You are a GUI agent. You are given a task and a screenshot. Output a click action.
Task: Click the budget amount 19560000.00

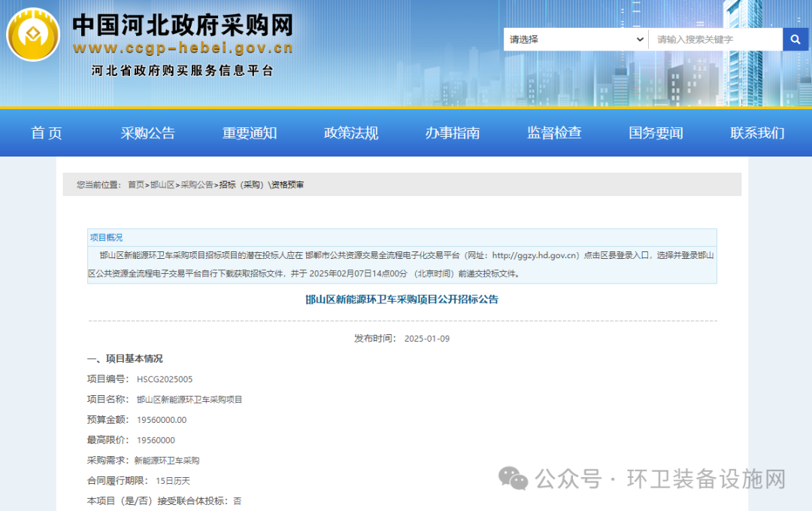[x=162, y=420]
